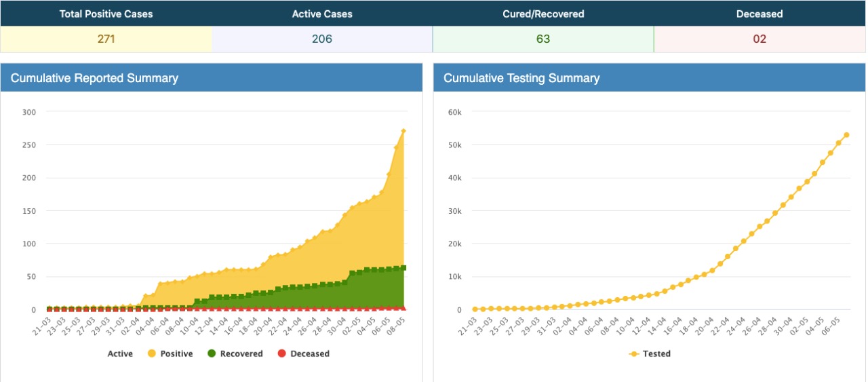Click the Deceased count 02

click(759, 39)
